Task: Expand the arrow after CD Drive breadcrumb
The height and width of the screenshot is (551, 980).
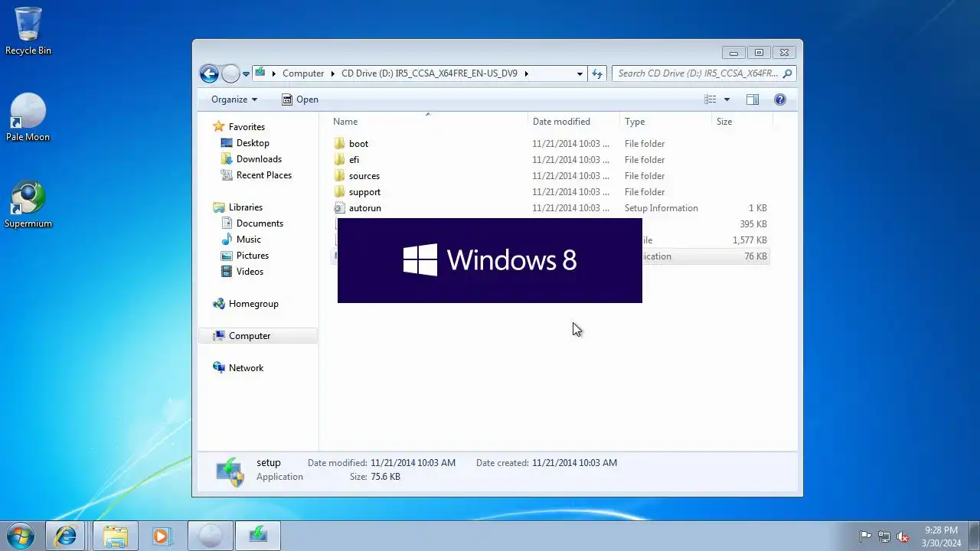Action: coord(526,73)
